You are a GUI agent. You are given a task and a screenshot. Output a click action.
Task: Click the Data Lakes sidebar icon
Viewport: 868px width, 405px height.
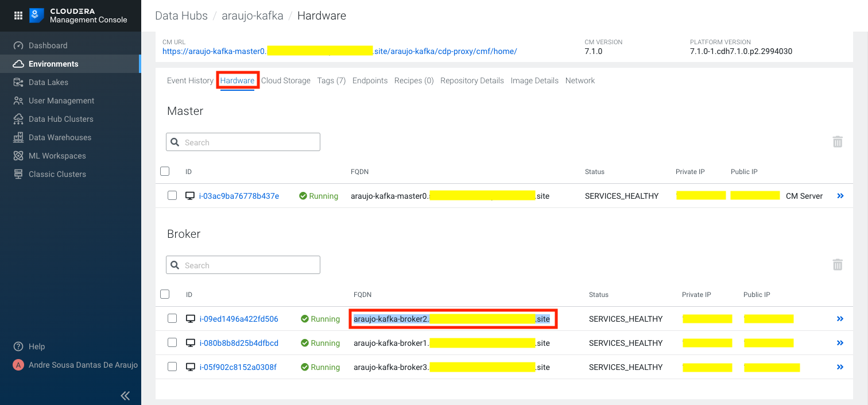click(x=18, y=82)
